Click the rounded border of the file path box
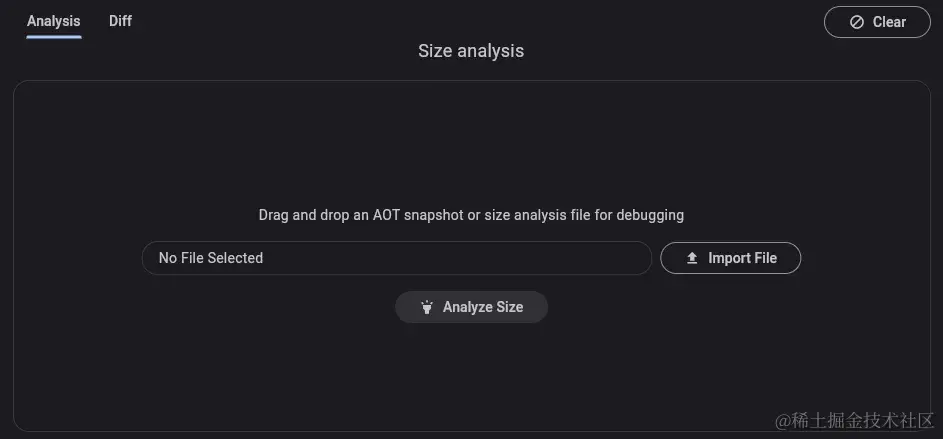This screenshot has height=439, width=943. (397, 242)
